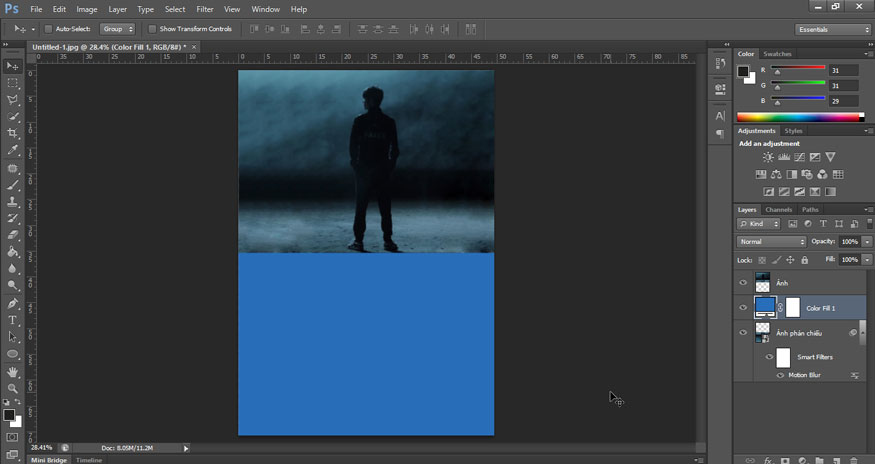Select the Pen tool

coord(12,304)
